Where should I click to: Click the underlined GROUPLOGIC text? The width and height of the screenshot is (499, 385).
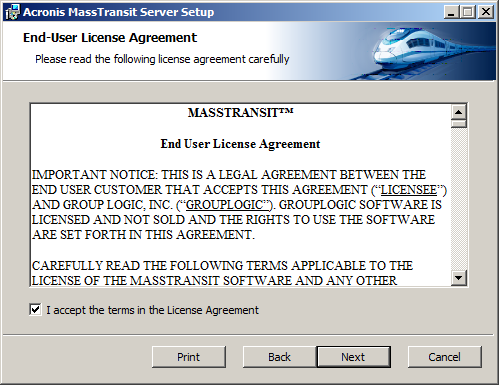tap(227, 205)
